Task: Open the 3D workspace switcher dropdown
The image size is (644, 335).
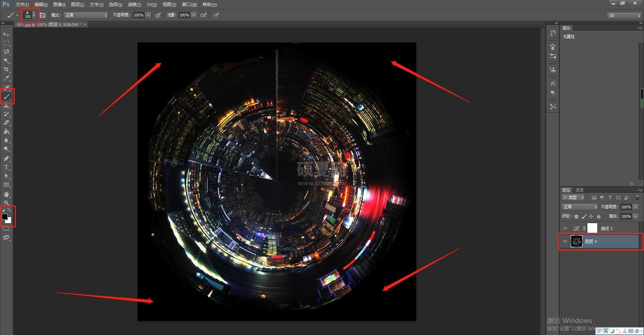Action: click(624, 15)
